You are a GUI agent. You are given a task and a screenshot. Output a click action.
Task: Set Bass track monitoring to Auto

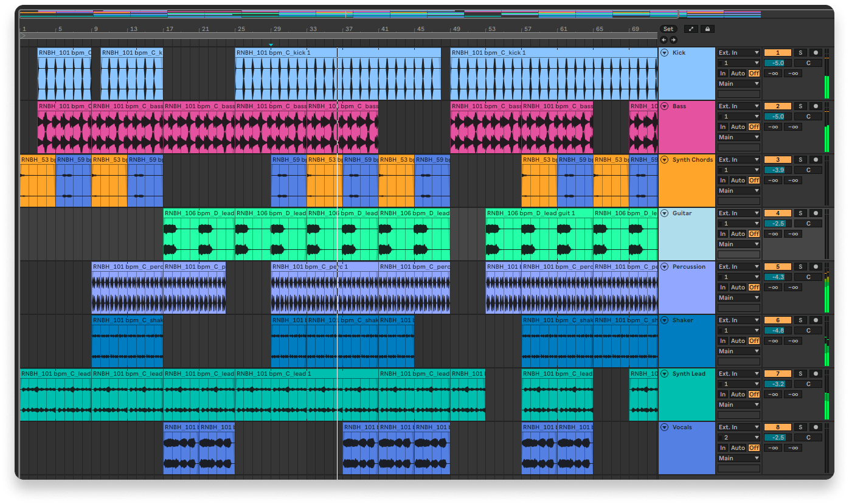coord(738,127)
